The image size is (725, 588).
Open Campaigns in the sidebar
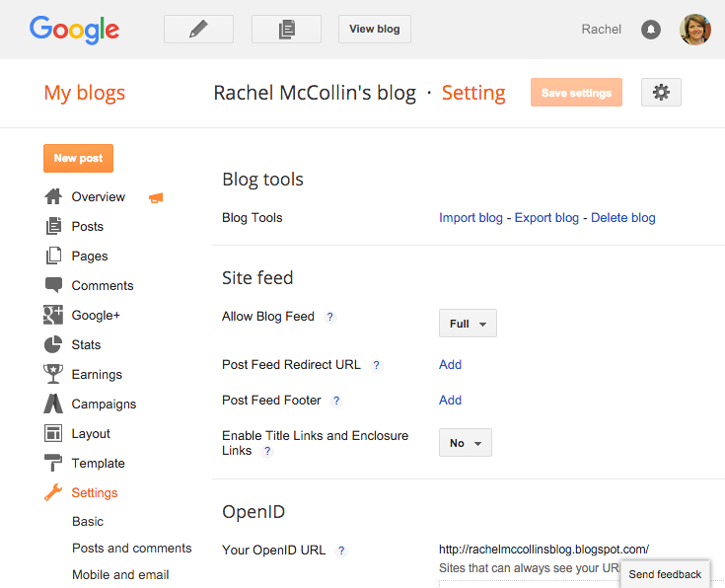coord(104,404)
